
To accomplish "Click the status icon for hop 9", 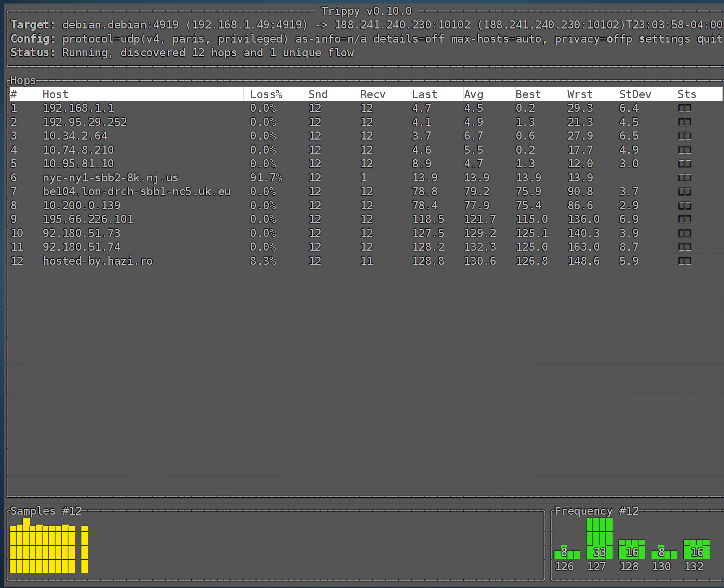I will 684,219.
